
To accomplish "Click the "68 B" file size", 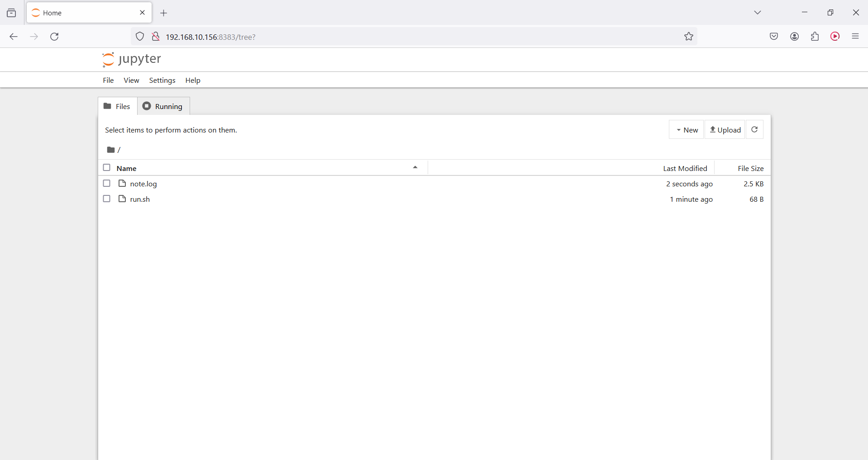I will [757, 199].
